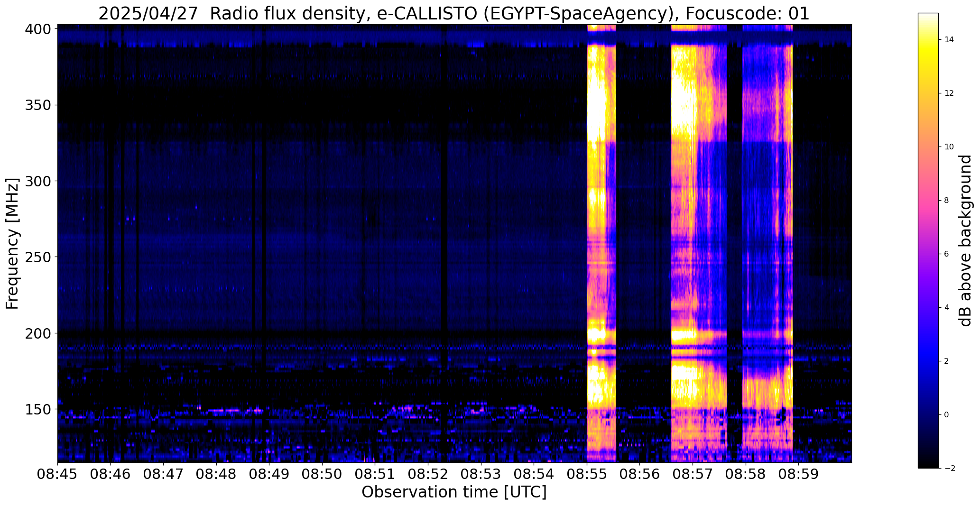Click the 08:54 time tick label
This screenshot has width=980, height=506.
(x=534, y=474)
